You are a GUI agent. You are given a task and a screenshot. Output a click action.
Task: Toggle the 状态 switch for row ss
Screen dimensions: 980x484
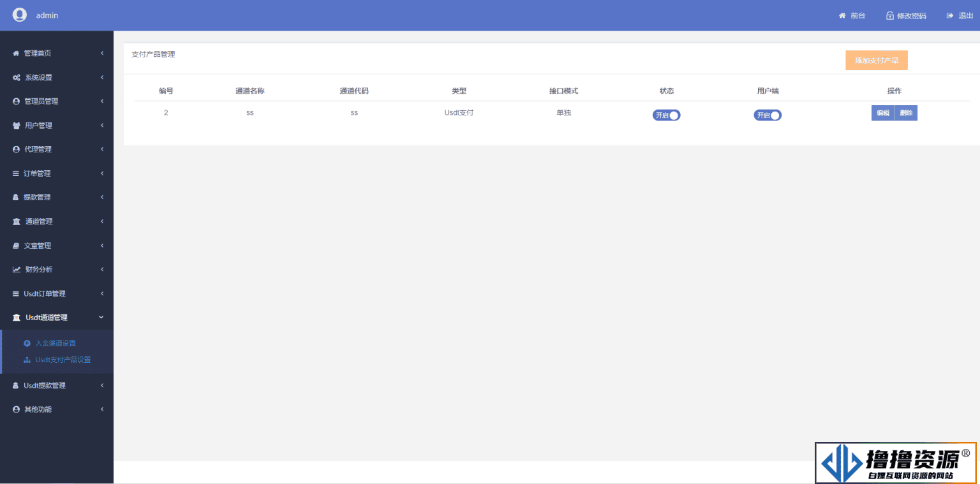click(x=666, y=115)
